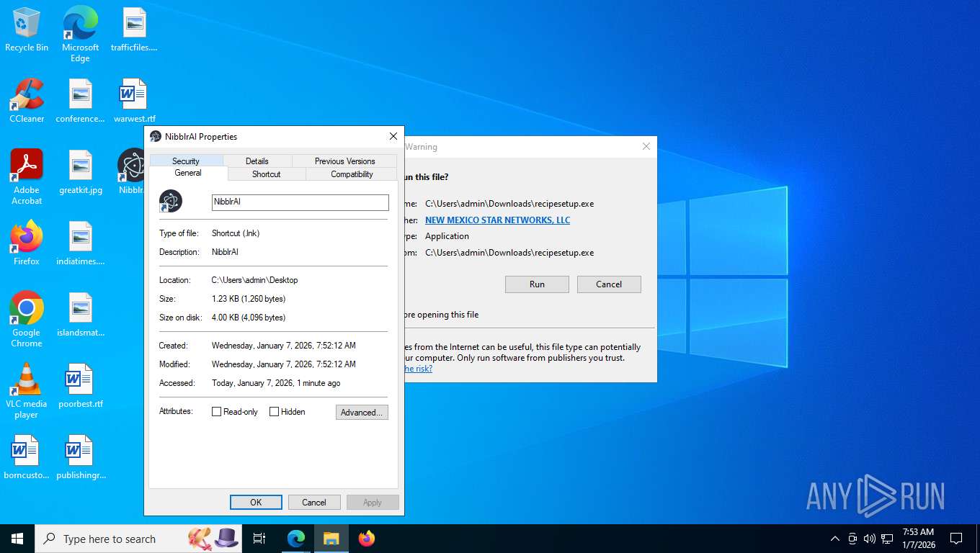Viewport: 980px width, 553px height.
Task: Select the islandsmat image file icon
Action: click(x=80, y=315)
